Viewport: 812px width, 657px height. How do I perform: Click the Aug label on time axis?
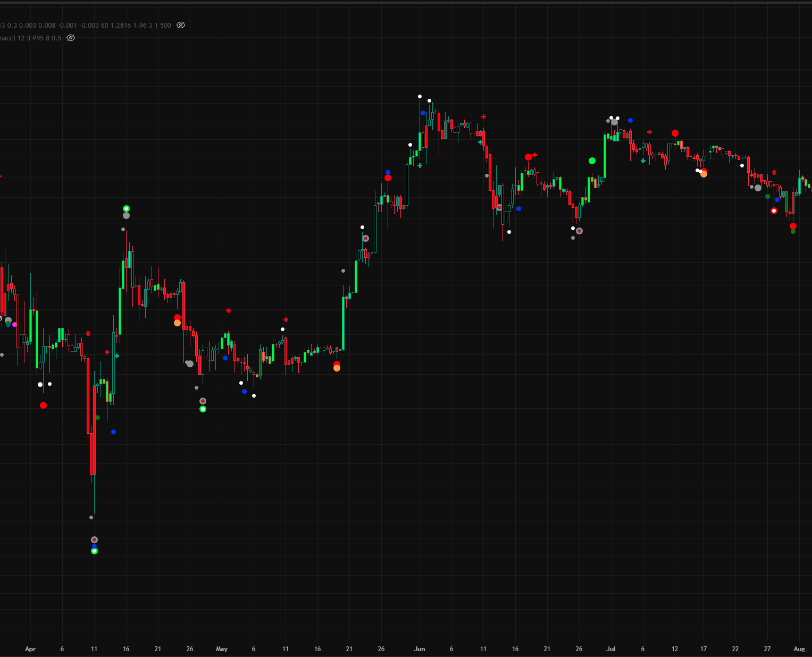[x=799, y=649]
